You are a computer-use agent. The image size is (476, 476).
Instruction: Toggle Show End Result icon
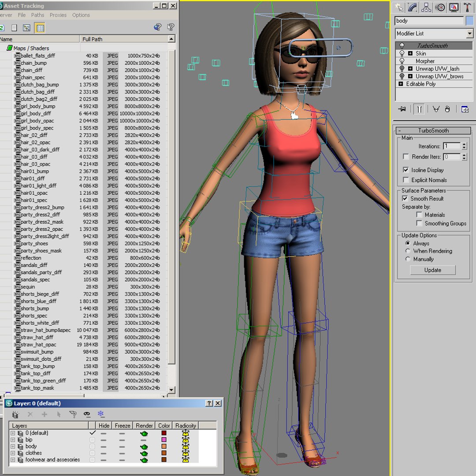(419, 109)
